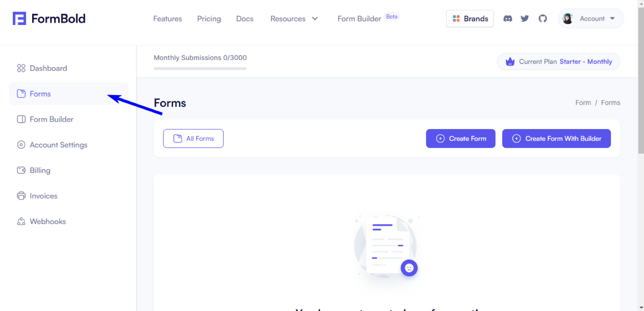Click the scrollbar down arrow
The image size is (644, 311).
[x=641, y=308]
